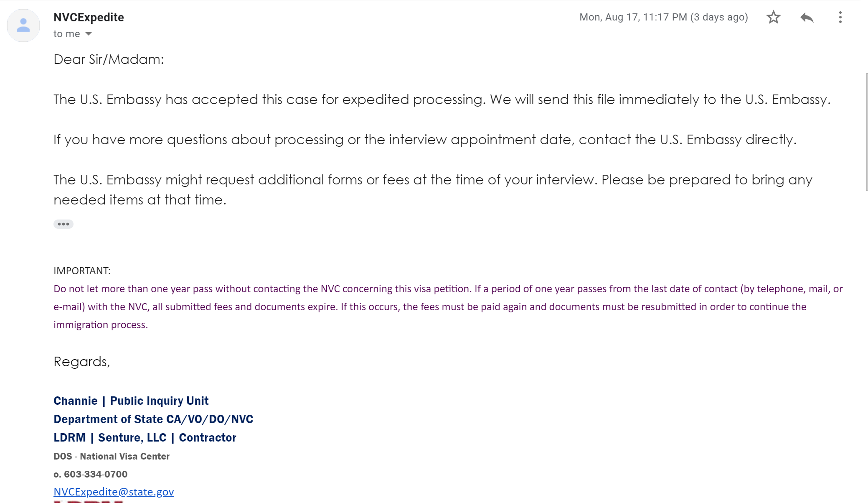Click the "Channie | Public Inquiry Unit" signature

131,401
